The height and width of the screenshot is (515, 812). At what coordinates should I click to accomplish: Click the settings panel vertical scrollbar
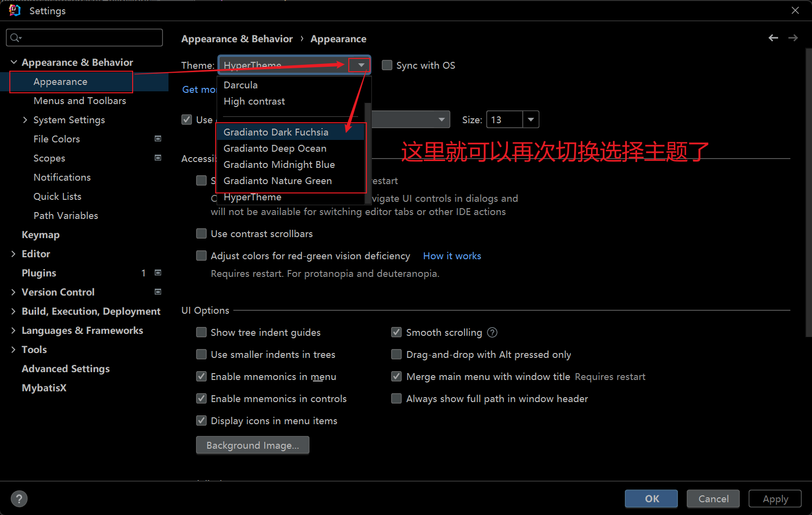pyautogui.click(x=809, y=192)
